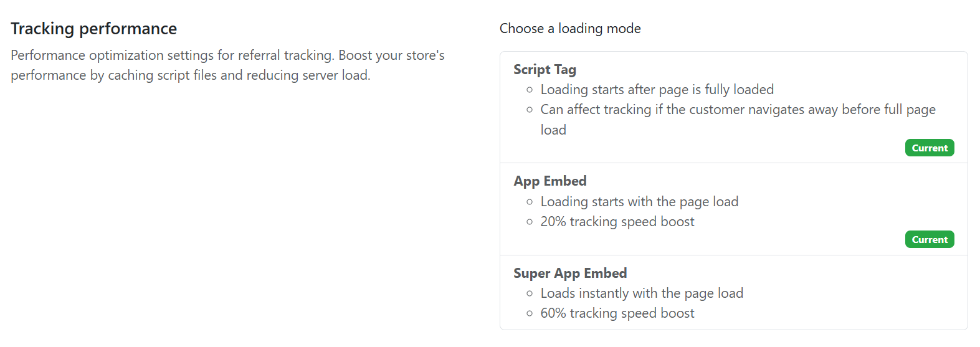Click the '20% tracking speed boost' line
The width and height of the screenshot is (980, 347).
pyautogui.click(x=617, y=222)
